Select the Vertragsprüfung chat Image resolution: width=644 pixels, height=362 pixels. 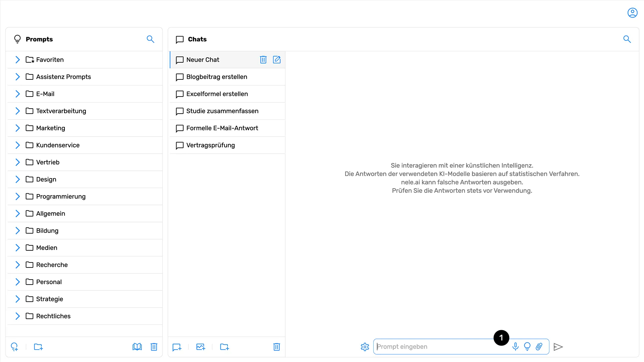pyautogui.click(x=211, y=145)
